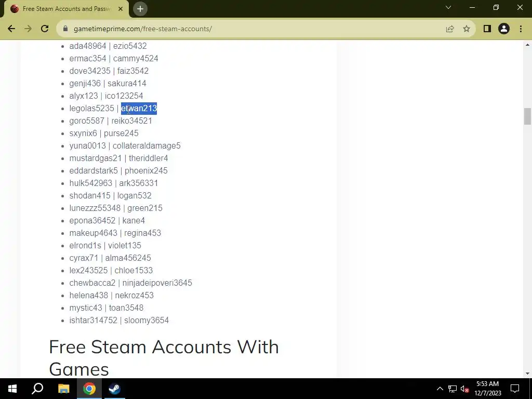
Task: Select the Free Steam Accounts tab
Action: click(x=66, y=9)
